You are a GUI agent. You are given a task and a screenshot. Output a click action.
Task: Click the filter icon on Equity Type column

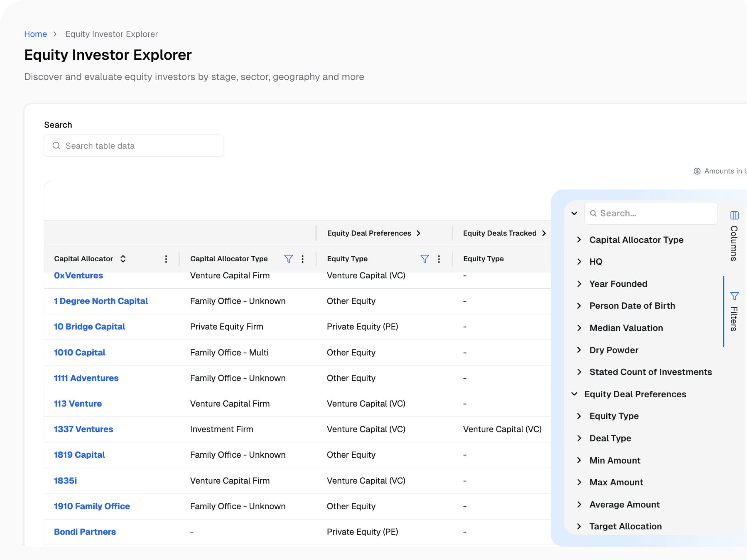pyautogui.click(x=425, y=259)
